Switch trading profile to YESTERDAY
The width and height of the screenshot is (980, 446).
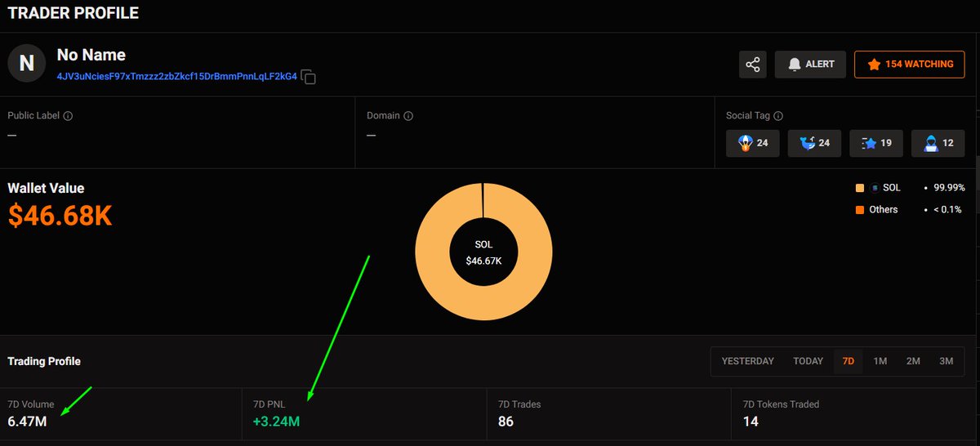(747, 361)
